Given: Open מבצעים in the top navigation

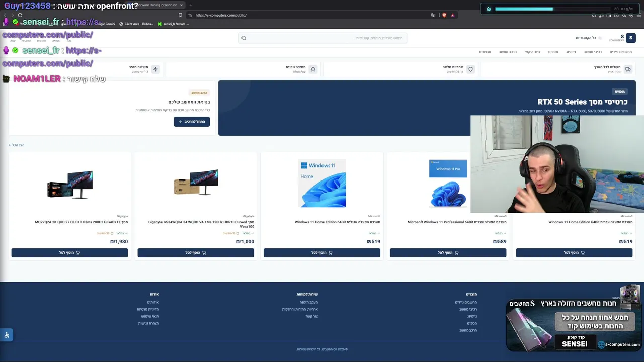Looking at the screenshot, I should click(x=485, y=52).
